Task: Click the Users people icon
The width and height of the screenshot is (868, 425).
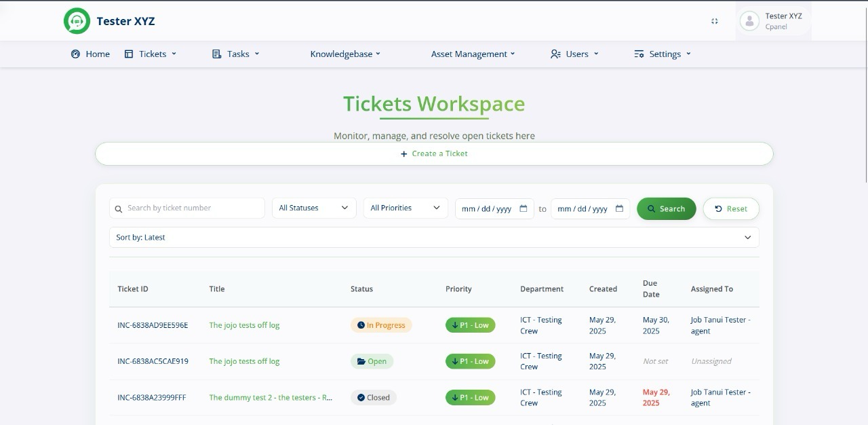Action: 556,54
